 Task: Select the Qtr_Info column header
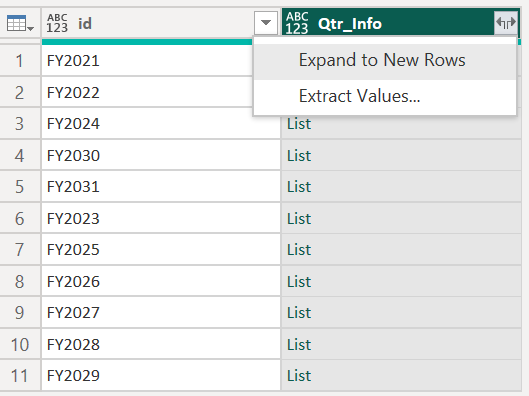401,23
